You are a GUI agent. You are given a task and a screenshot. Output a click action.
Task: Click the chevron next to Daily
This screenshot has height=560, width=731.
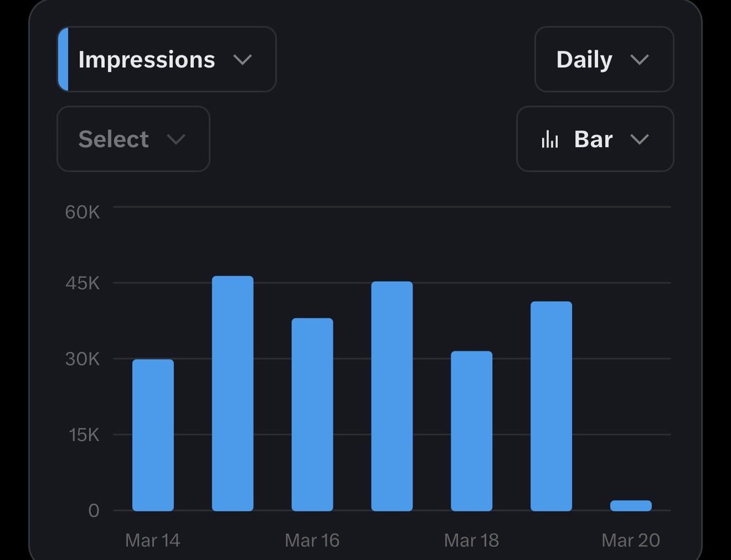(x=640, y=60)
